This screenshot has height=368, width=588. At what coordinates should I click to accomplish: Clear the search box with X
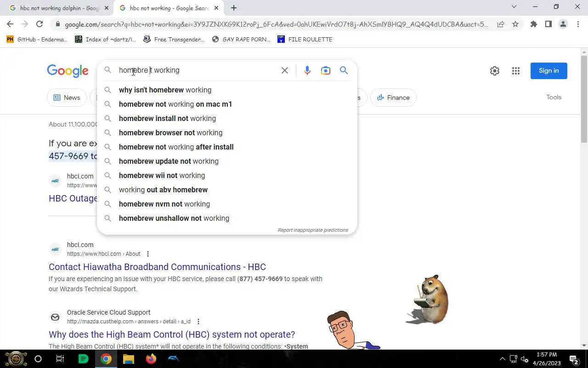(x=285, y=70)
